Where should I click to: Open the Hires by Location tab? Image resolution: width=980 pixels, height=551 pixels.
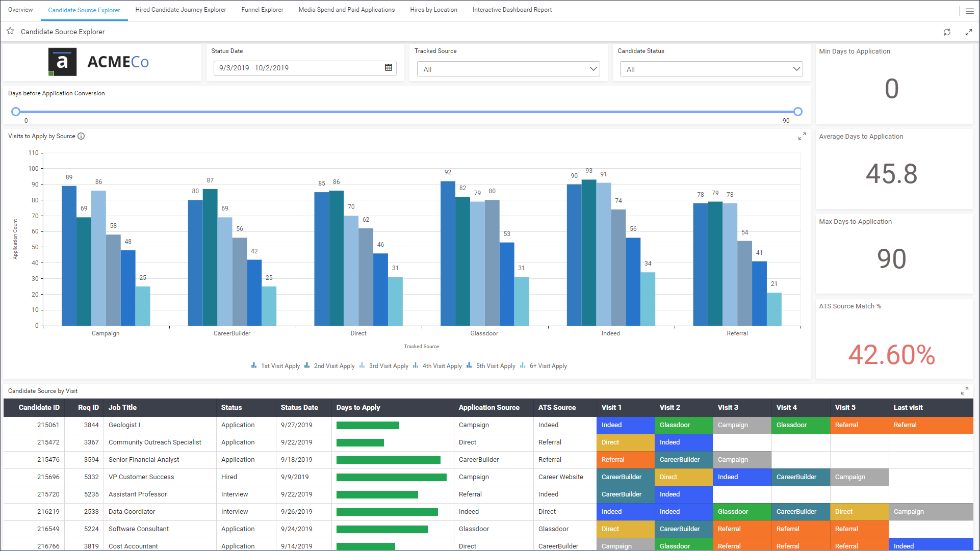(x=433, y=10)
